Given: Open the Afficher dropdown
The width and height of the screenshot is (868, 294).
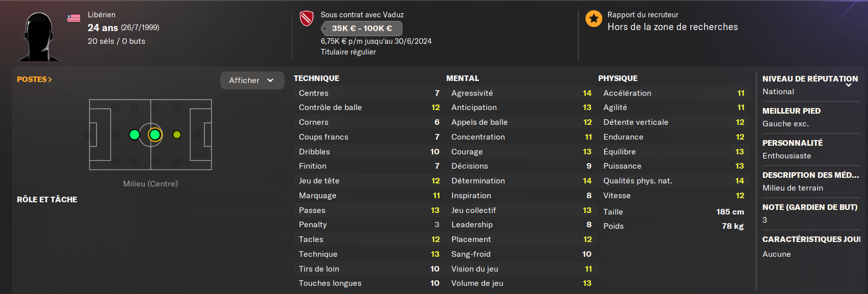Looking at the screenshot, I should point(252,81).
